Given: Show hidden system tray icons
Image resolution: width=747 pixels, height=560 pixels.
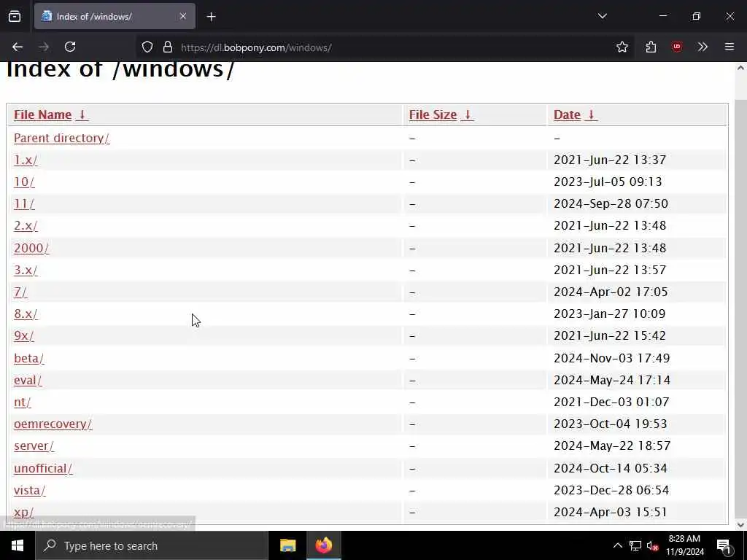Looking at the screenshot, I should coord(617,545).
